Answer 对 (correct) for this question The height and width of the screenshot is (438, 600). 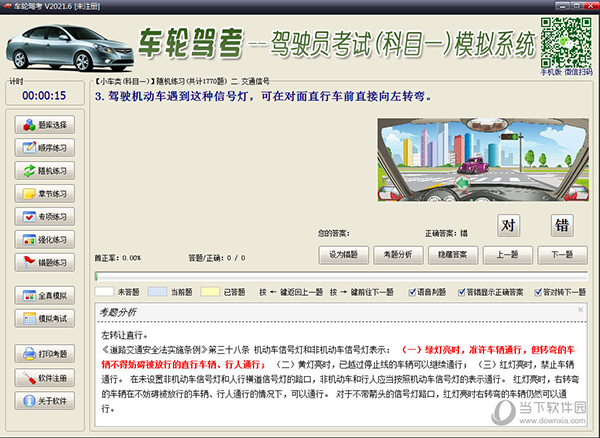click(x=509, y=225)
